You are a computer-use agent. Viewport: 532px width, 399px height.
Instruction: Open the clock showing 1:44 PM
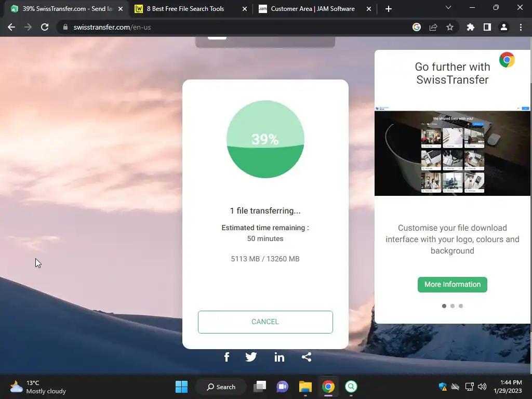[x=508, y=387]
